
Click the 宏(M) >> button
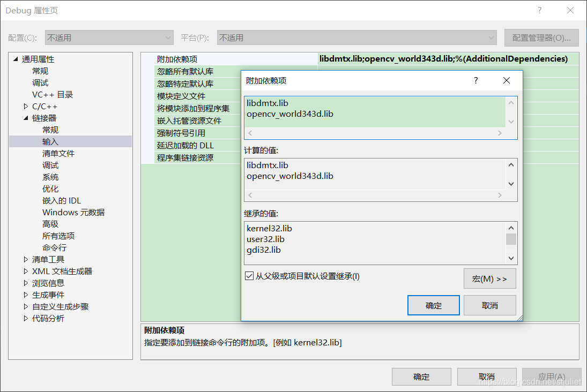click(x=489, y=278)
